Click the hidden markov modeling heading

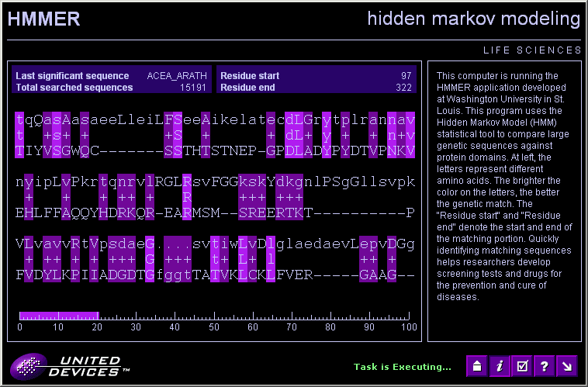(x=474, y=19)
